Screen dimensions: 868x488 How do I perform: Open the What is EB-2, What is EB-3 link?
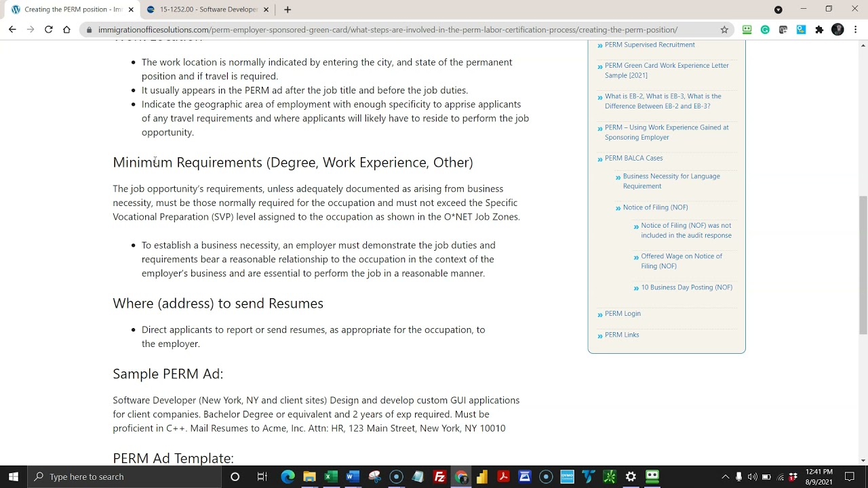click(x=663, y=101)
